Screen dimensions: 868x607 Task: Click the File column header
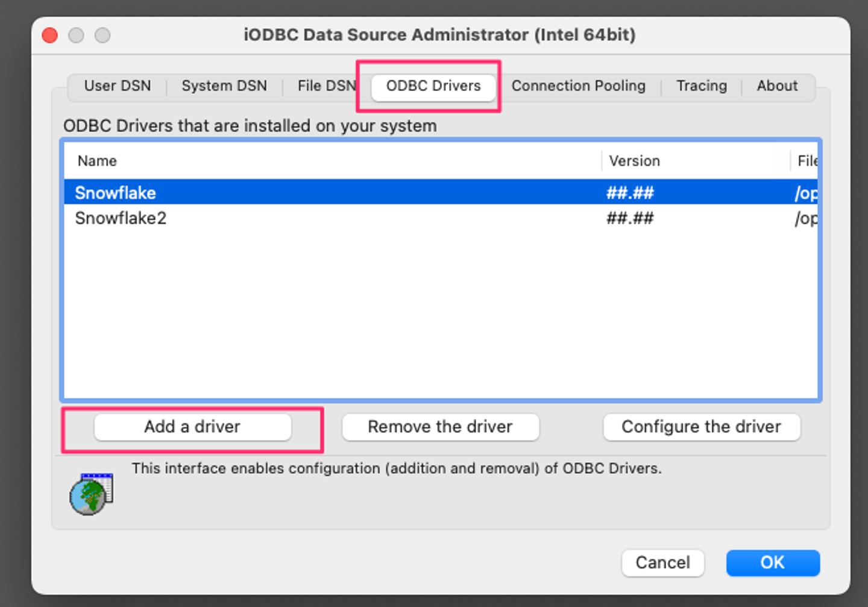click(807, 161)
